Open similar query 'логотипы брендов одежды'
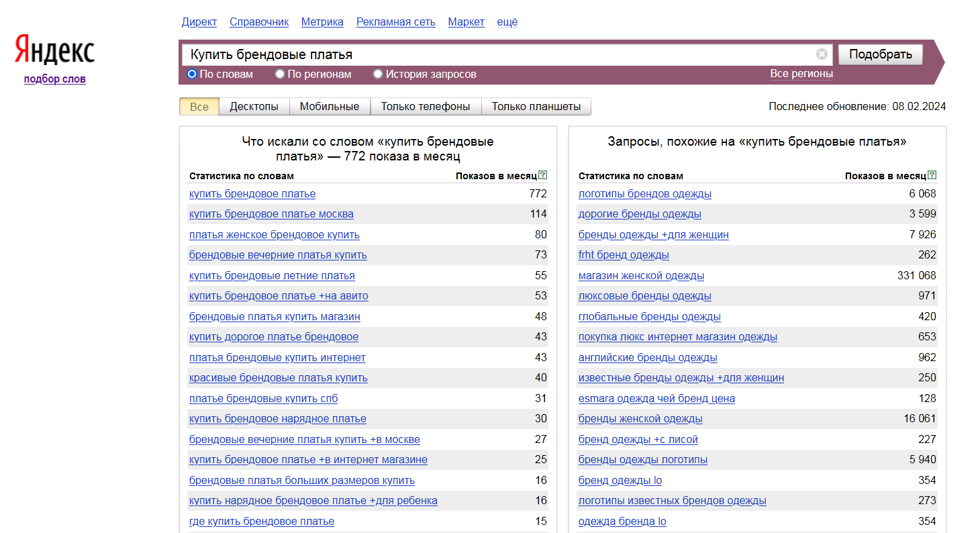The image size is (980, 533). [645, 194]
